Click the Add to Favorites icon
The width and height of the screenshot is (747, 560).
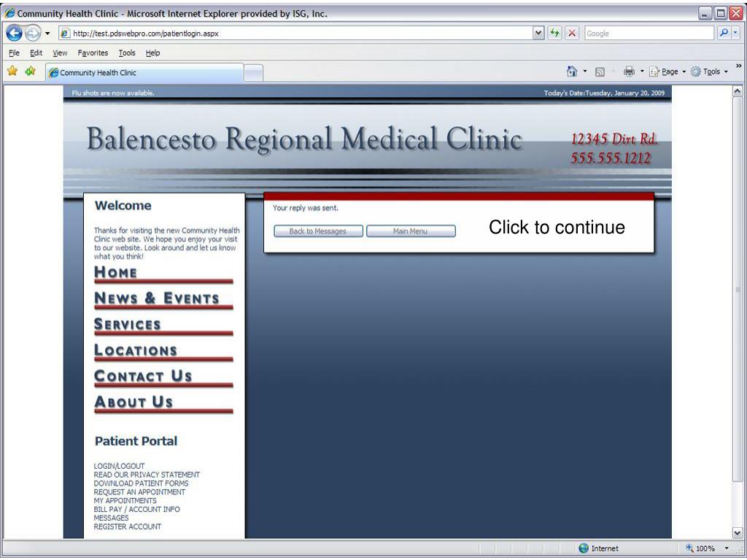tap(30, 71)
